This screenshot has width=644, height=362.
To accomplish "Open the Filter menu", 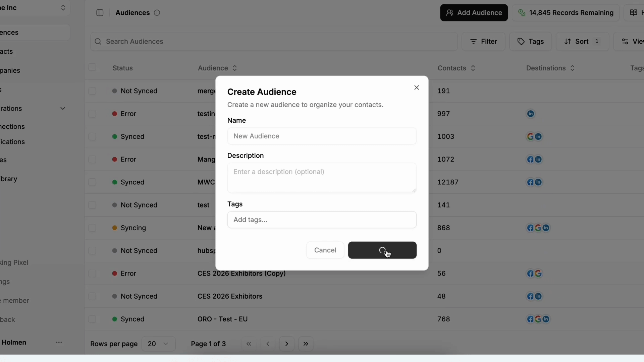I will click(483, 42).
